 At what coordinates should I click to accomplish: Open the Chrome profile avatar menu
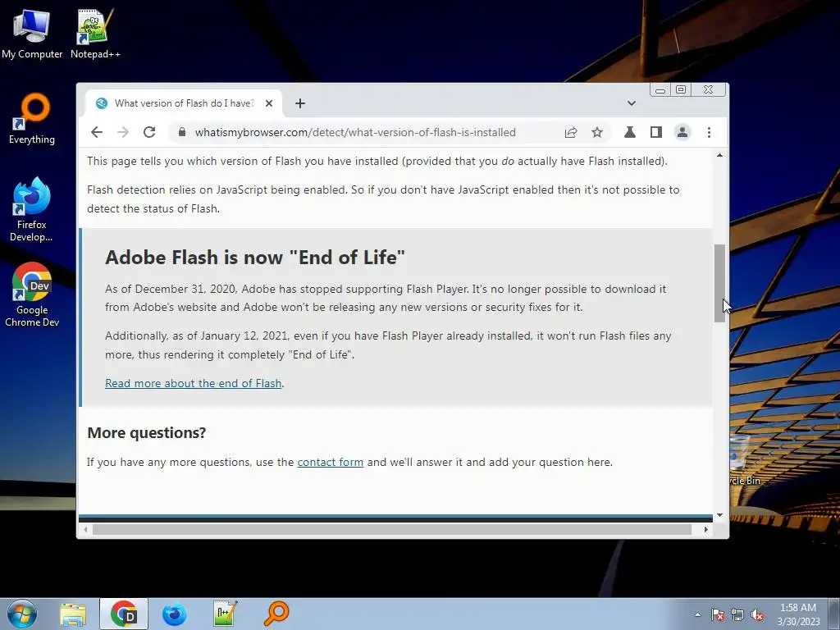tap(682, 132)
